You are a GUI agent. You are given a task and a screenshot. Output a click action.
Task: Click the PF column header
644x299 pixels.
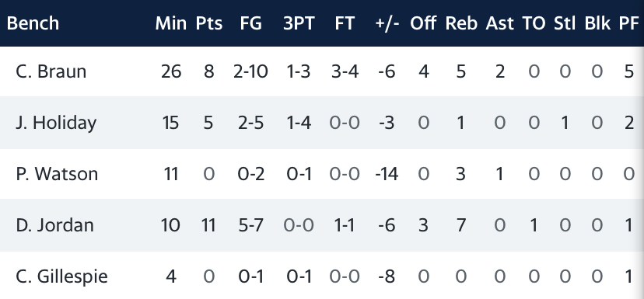[x=628, y=23]
